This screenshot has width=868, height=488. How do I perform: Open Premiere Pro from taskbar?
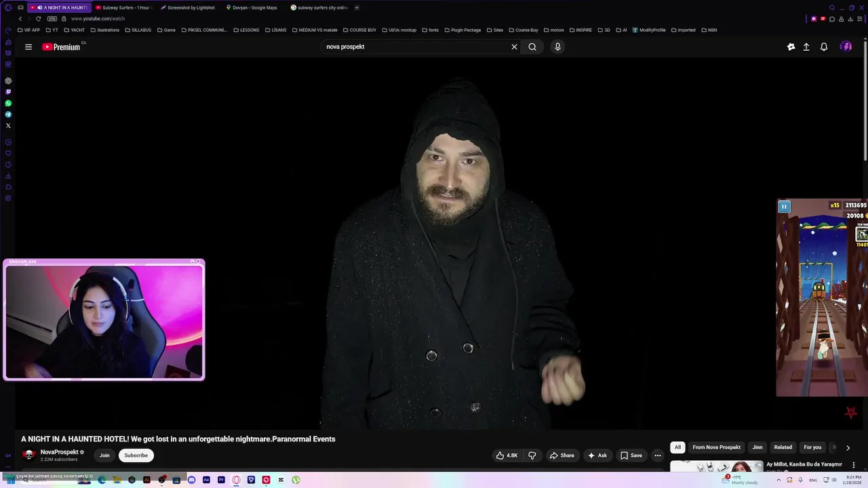coord(221,480)
